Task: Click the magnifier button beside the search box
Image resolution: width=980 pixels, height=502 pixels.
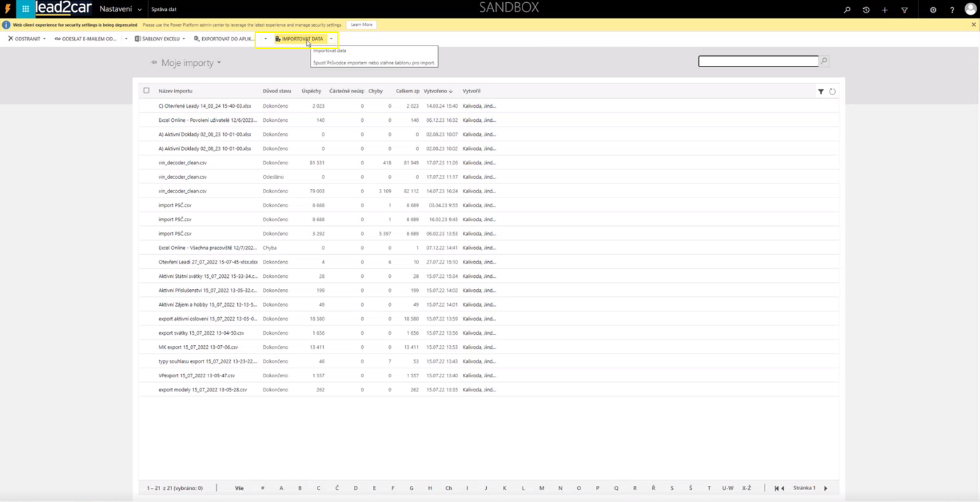Action: click(x=824, y=62)
